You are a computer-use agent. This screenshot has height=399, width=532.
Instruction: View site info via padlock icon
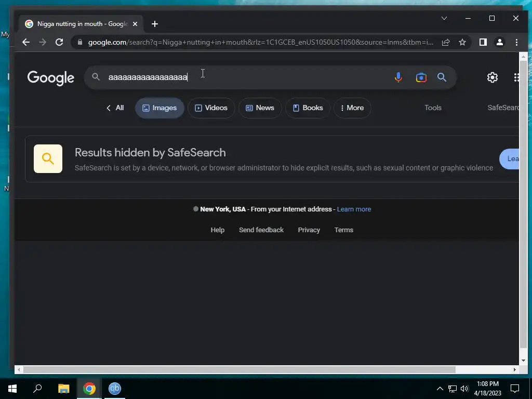(80, 42)
